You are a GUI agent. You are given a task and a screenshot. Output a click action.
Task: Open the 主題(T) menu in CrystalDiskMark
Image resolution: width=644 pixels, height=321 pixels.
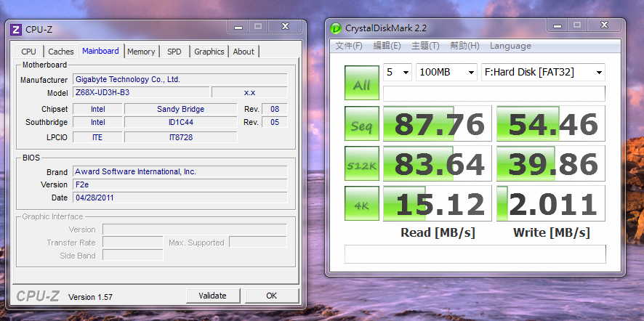(x=425, y=46)
